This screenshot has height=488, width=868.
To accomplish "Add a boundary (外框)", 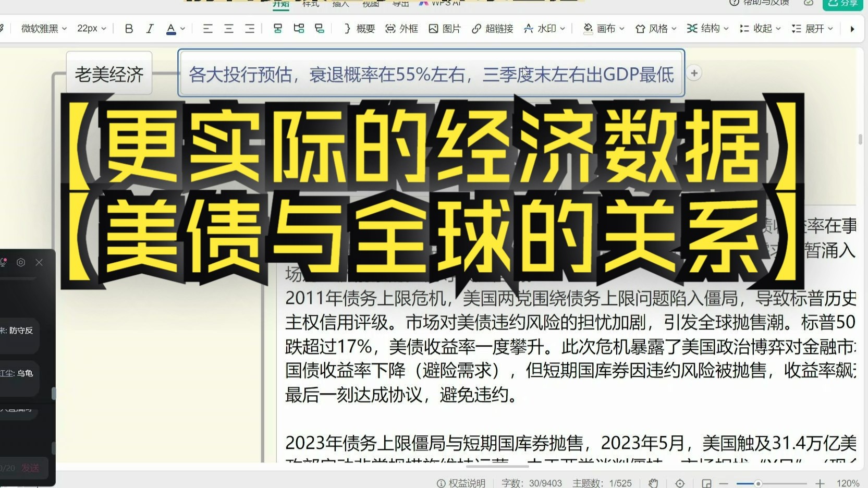I will click(x=401, y=29).
